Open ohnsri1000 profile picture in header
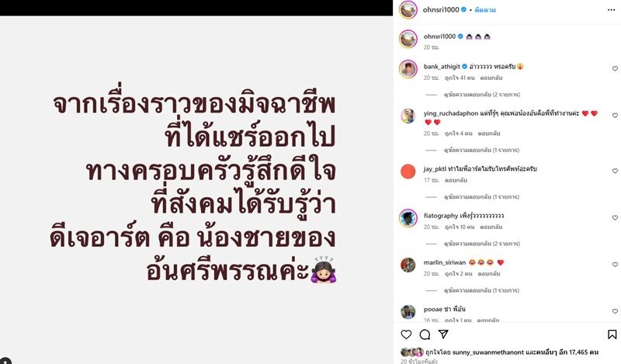 (x=408, y=10)
